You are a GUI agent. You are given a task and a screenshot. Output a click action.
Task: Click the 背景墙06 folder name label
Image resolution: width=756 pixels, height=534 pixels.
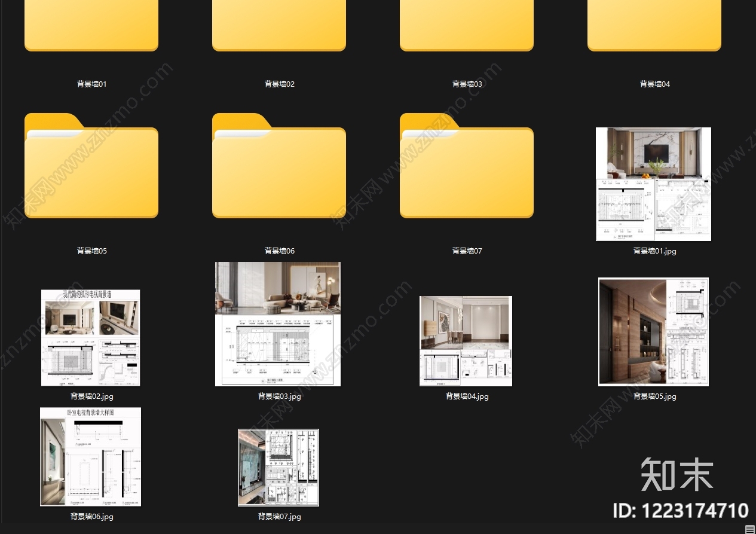pos(280,251)
